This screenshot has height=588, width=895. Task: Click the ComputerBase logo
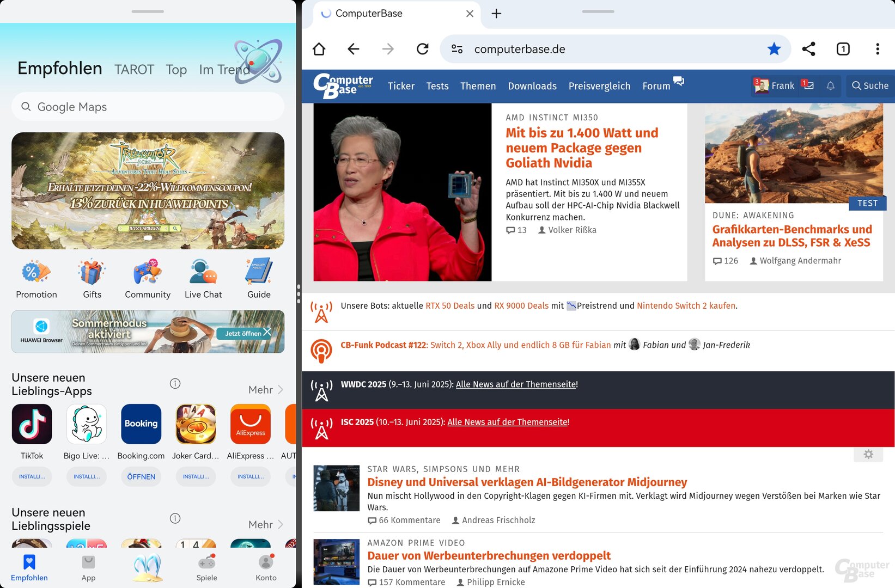click(343, 85)
